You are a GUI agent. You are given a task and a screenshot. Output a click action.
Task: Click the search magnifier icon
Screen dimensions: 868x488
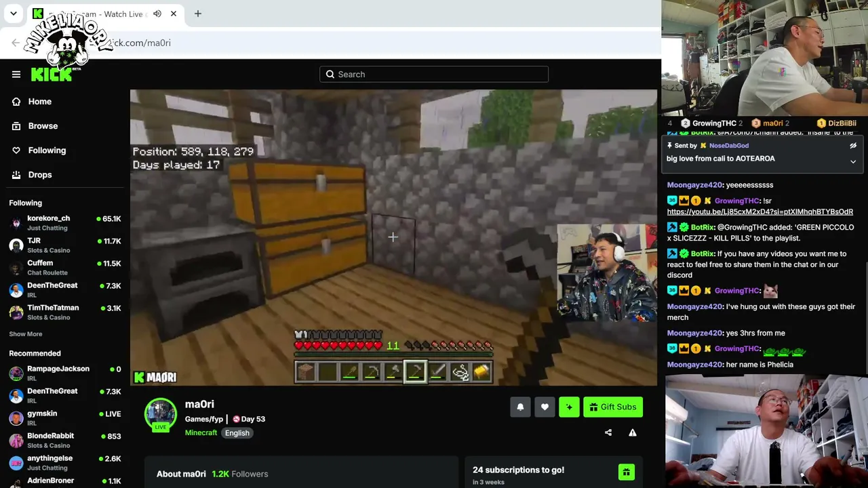pos(330,75)
